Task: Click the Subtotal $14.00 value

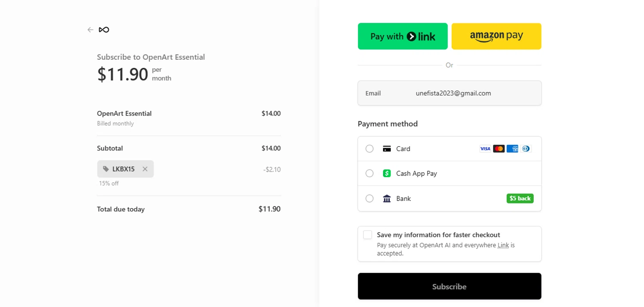Action: pos(271,148)
